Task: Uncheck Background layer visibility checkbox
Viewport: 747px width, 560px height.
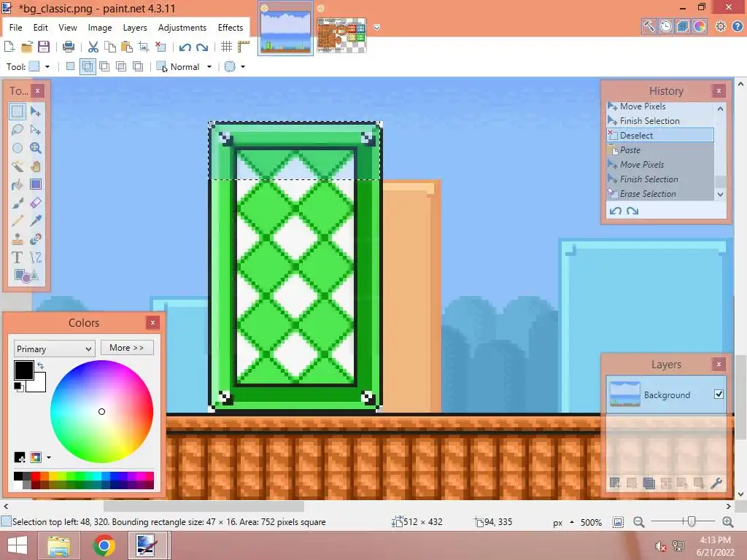Action: pos(719,394)
